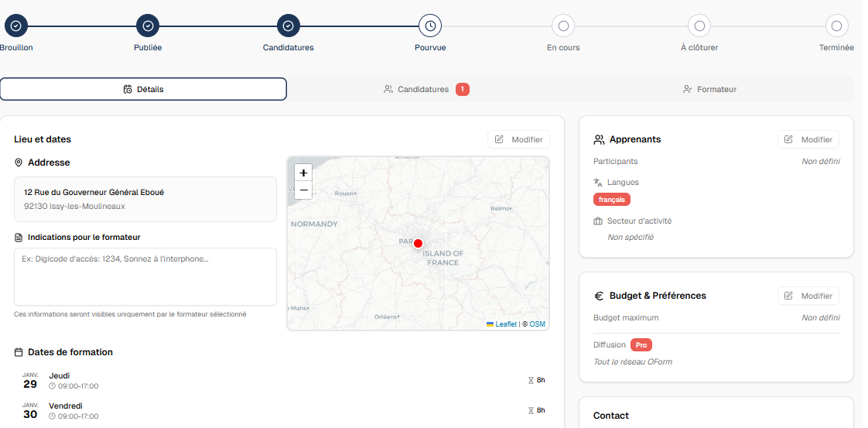
Task: Switch to the Détails tab
Action: coord(143,89)
